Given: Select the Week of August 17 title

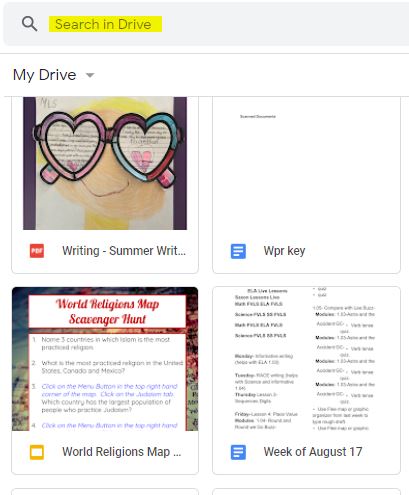Looking at the screenshot, I should [x=313, y=452].
